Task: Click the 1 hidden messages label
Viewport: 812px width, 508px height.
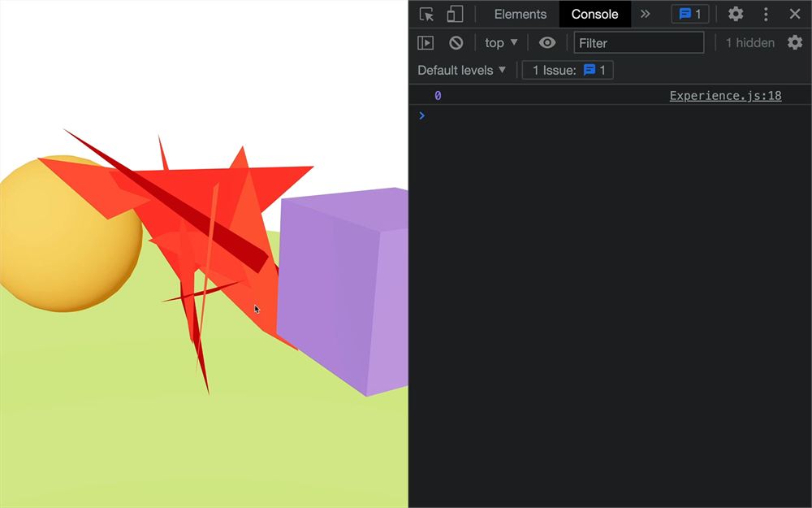Action: pyautogui.click(x=749, y=42)
